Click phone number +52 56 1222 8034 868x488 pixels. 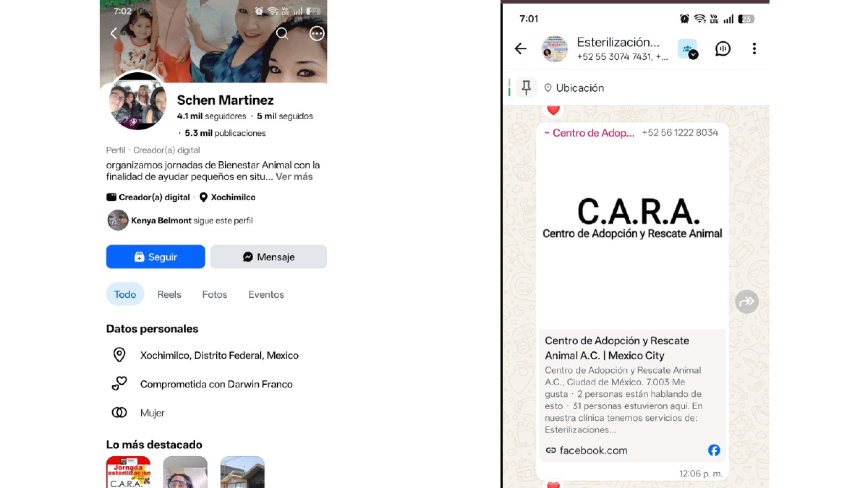tap(680, 133)
